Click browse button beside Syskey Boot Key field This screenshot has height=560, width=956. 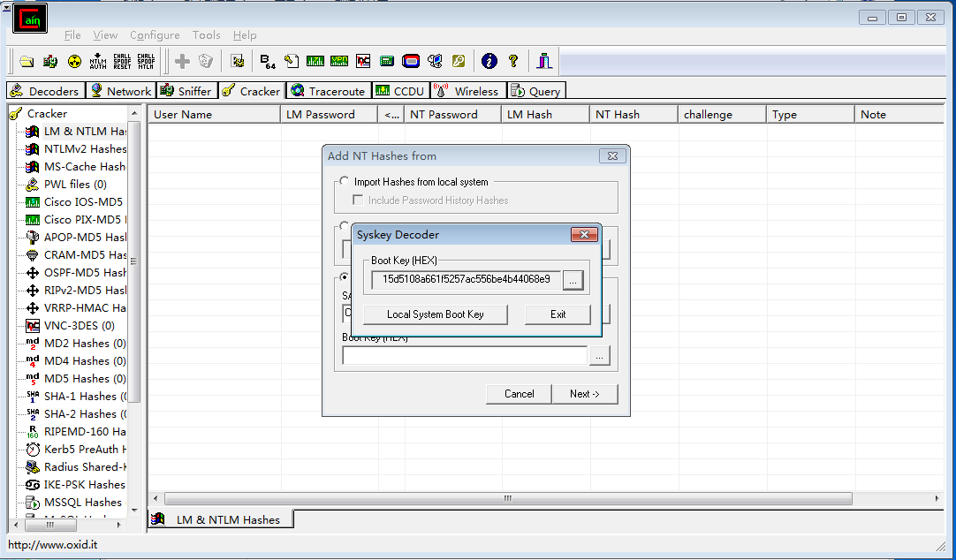pyautogui.click(x=573, y=280)
